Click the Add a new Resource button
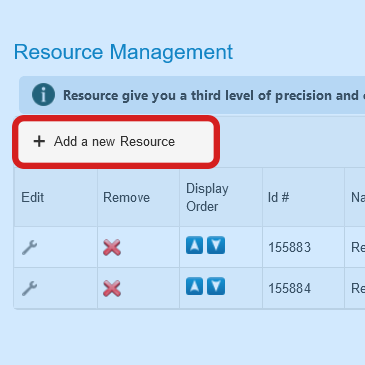365x365 pixels. pyautogui.click(x=116, y=142)
